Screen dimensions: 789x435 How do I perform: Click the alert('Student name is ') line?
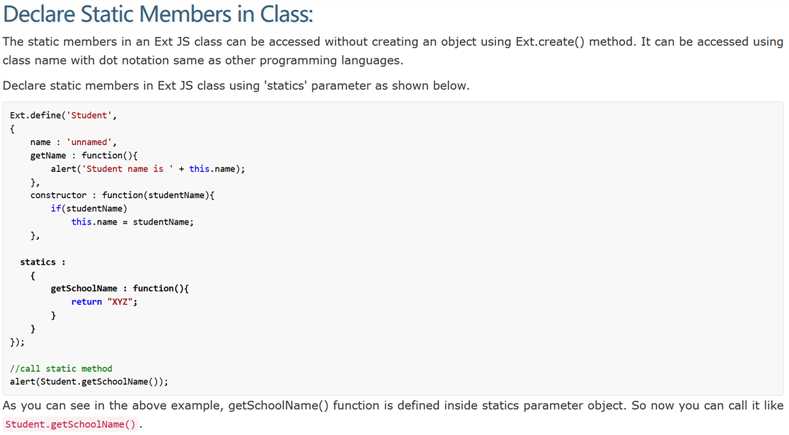click(148, 169)
